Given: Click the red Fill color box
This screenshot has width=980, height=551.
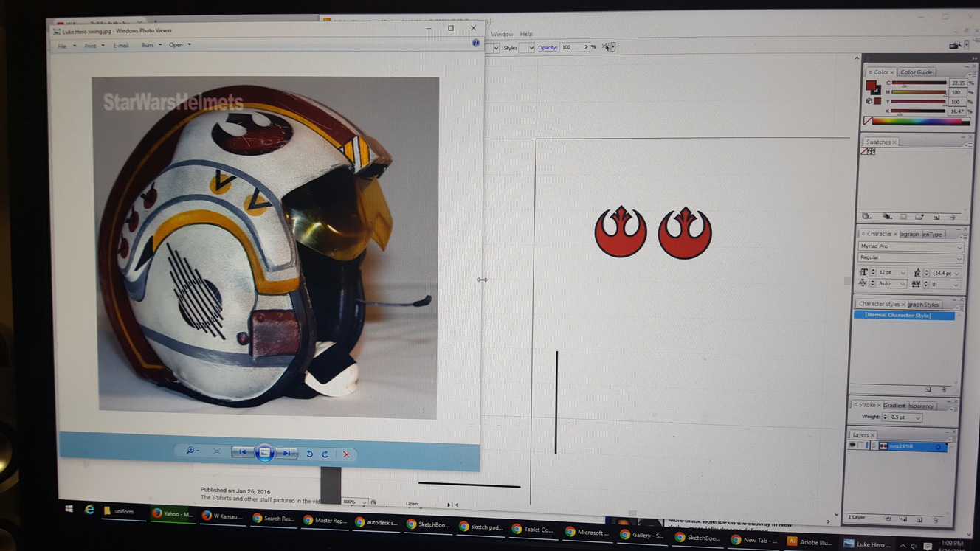Looking at the screenshot, I should click(x=871, y=85).
